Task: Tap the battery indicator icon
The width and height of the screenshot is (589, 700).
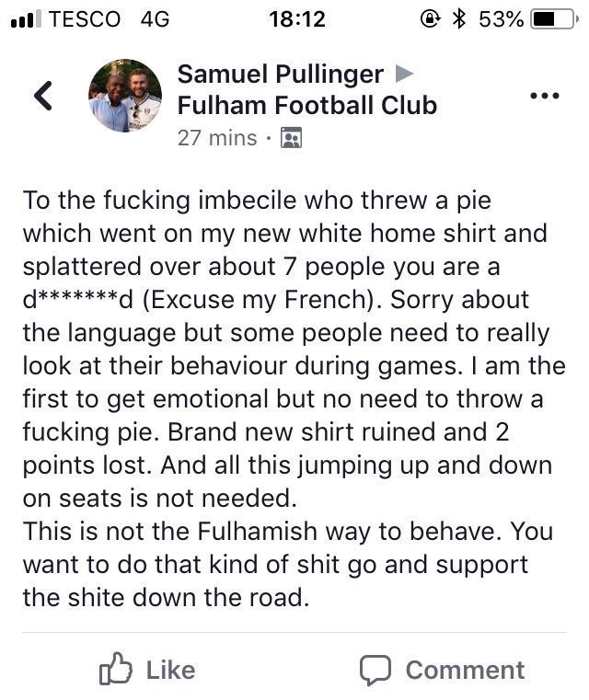Action: tap(554, 19)
